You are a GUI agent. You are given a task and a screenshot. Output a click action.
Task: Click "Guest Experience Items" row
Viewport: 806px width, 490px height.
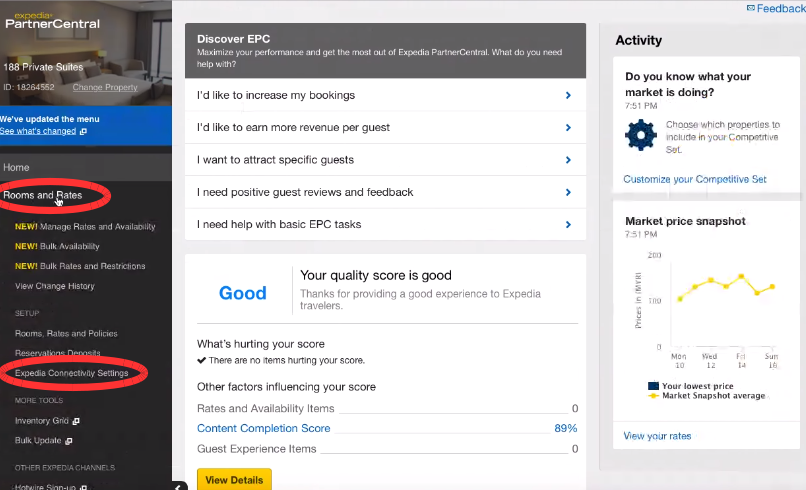(x=388, y=449)
